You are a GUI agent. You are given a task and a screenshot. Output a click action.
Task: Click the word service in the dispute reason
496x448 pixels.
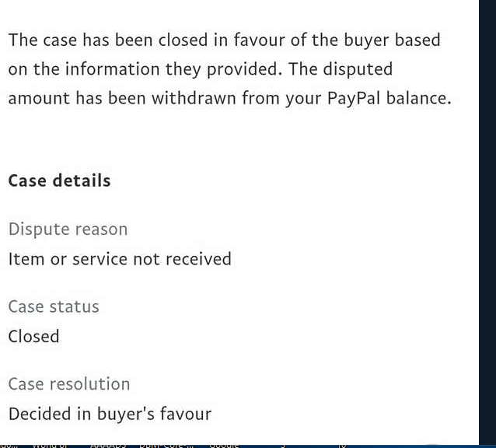[100, 258]
